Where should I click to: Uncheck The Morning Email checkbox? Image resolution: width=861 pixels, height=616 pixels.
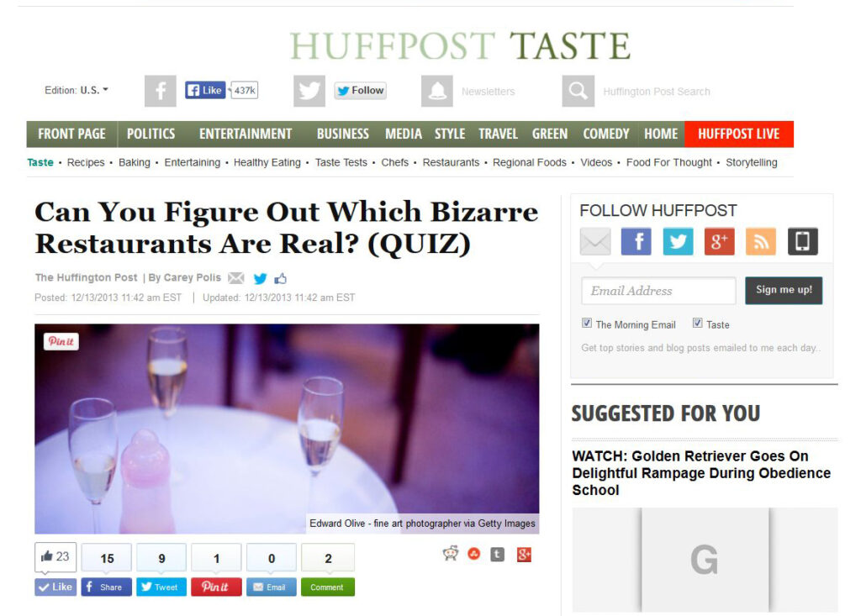point(586,323)
